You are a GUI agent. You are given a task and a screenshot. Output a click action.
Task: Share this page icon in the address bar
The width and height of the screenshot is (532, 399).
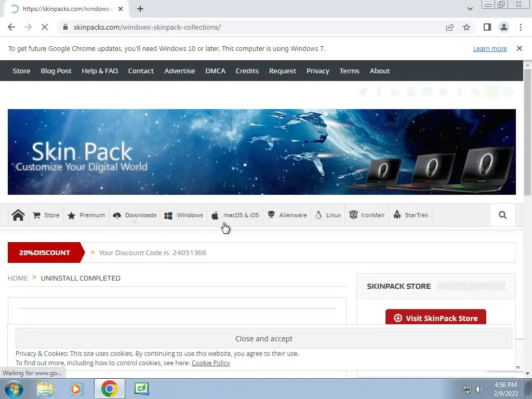450,27
